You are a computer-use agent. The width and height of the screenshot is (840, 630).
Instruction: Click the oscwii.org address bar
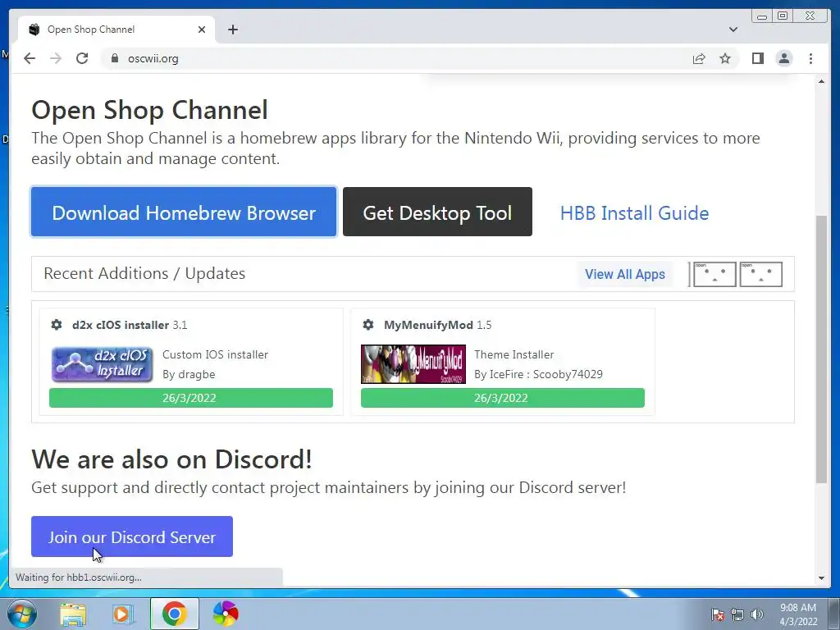coord(396,58)
